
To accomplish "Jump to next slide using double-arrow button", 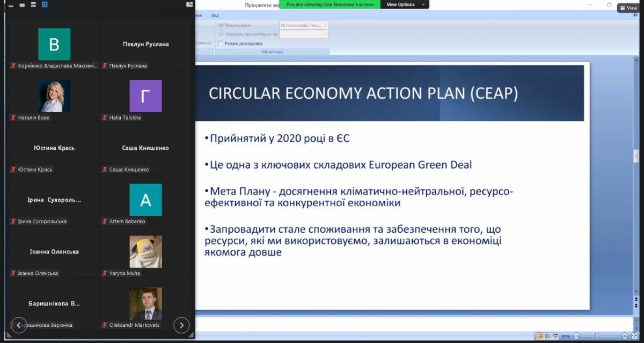I will click(636, 305).
